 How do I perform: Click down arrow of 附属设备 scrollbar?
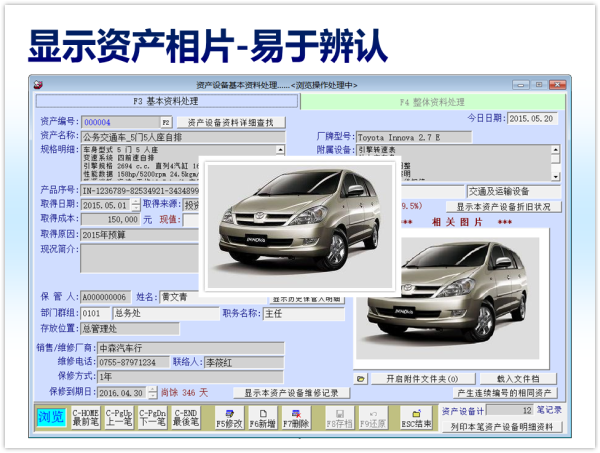[x=556, y=176]
